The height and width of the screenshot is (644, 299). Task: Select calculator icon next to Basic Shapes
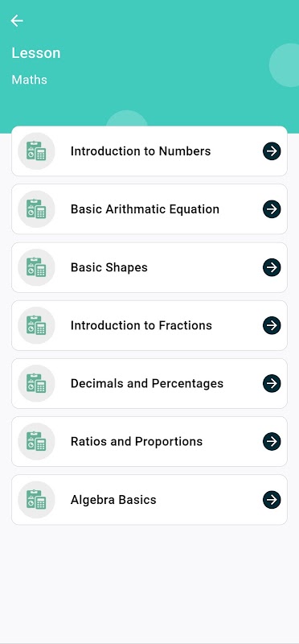tap(36, 267)
